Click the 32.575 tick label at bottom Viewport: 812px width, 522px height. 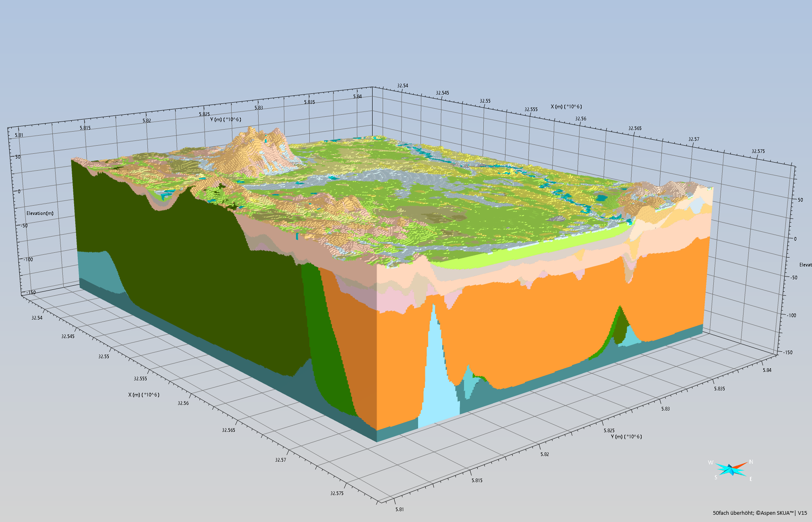click(x=337, y=493)
